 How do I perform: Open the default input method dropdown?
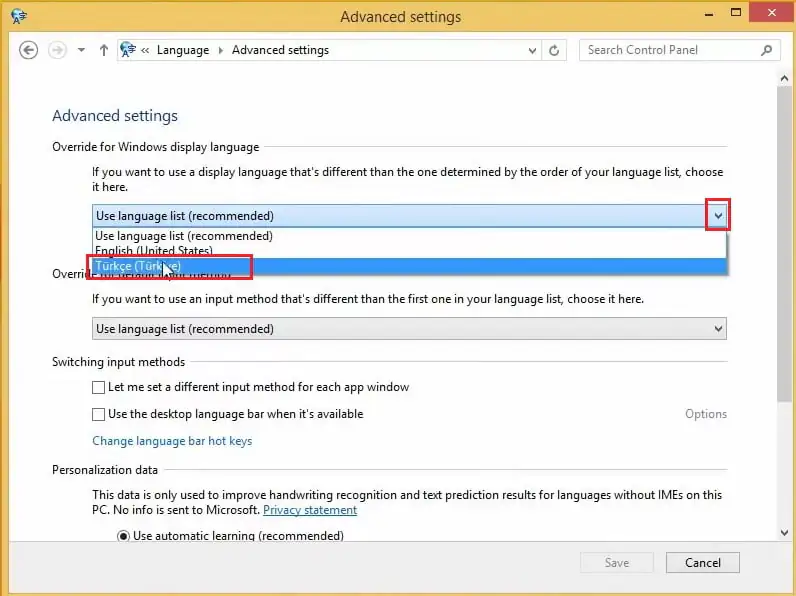[409, 329]
